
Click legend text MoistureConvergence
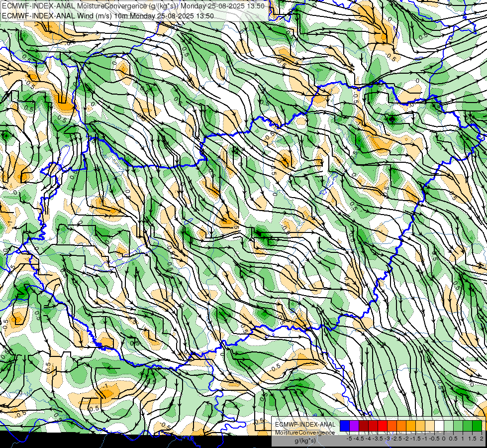(x=305, y=433)
